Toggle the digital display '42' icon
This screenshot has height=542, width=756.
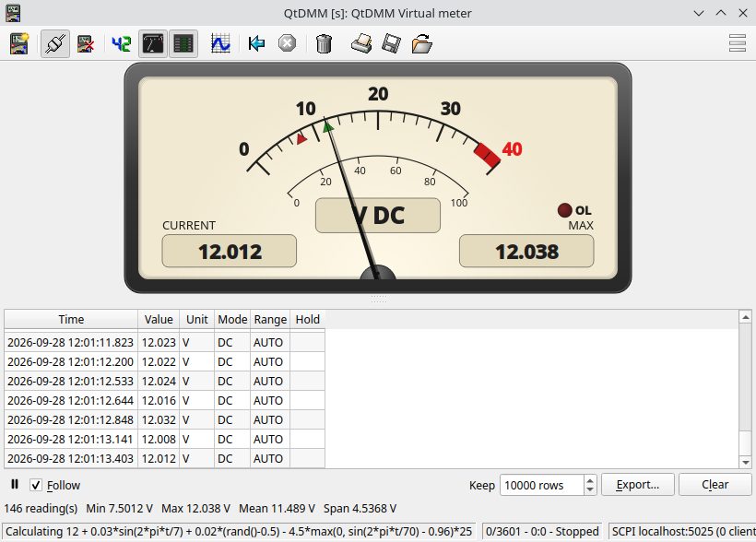click(x=122, y=44)
